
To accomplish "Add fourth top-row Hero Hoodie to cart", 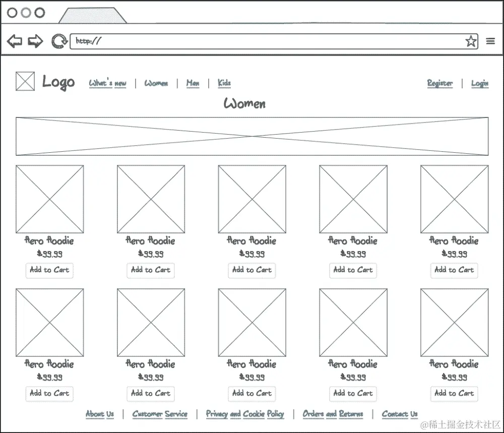I will click(353, 270).
